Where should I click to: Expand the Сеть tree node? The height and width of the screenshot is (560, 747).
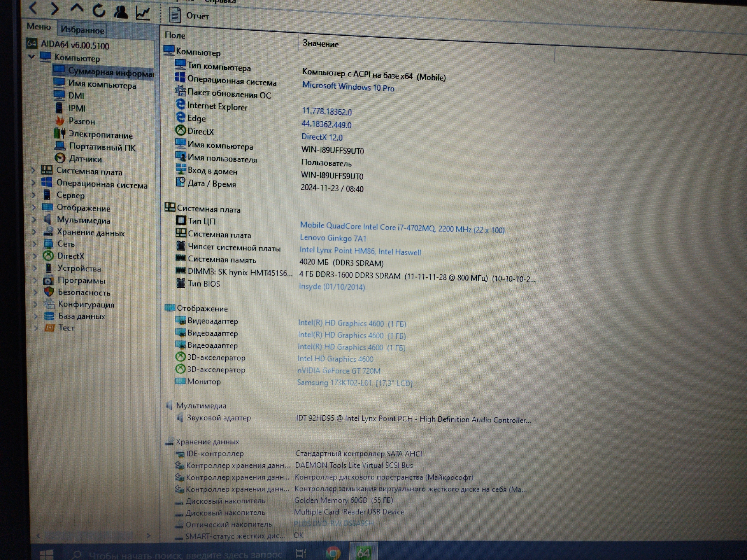pyautogui.click(x=35, y=244)
